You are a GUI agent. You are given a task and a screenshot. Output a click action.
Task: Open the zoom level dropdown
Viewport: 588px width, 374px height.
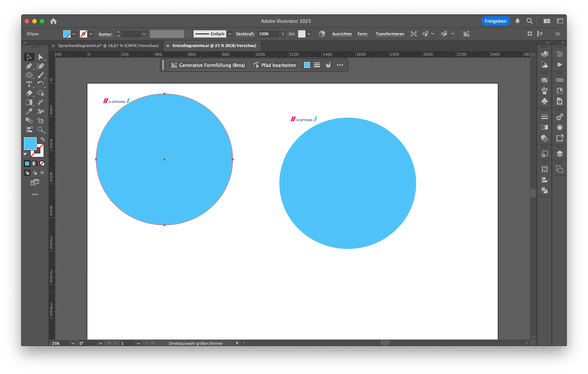73,343
